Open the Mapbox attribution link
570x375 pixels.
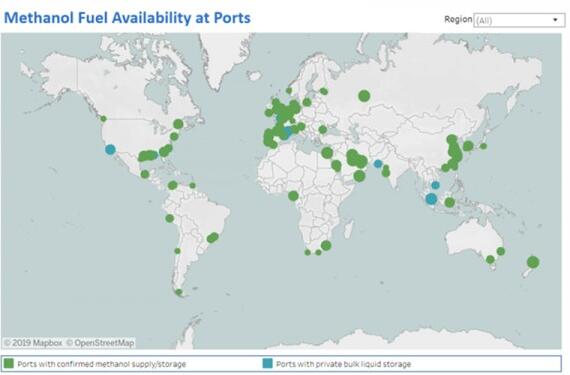(x=33, y=343)
